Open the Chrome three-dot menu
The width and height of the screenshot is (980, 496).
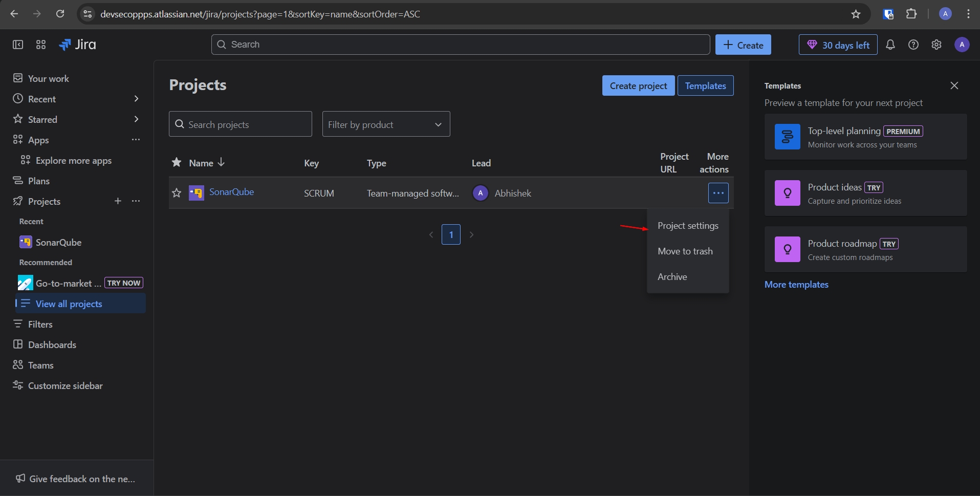click(968, 14)
